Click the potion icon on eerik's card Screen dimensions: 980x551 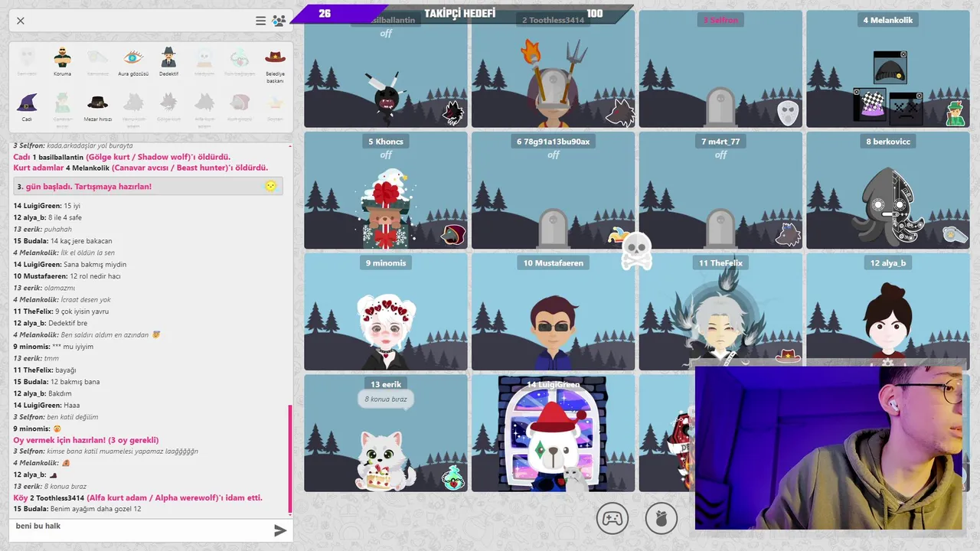[x=452, y=478]
